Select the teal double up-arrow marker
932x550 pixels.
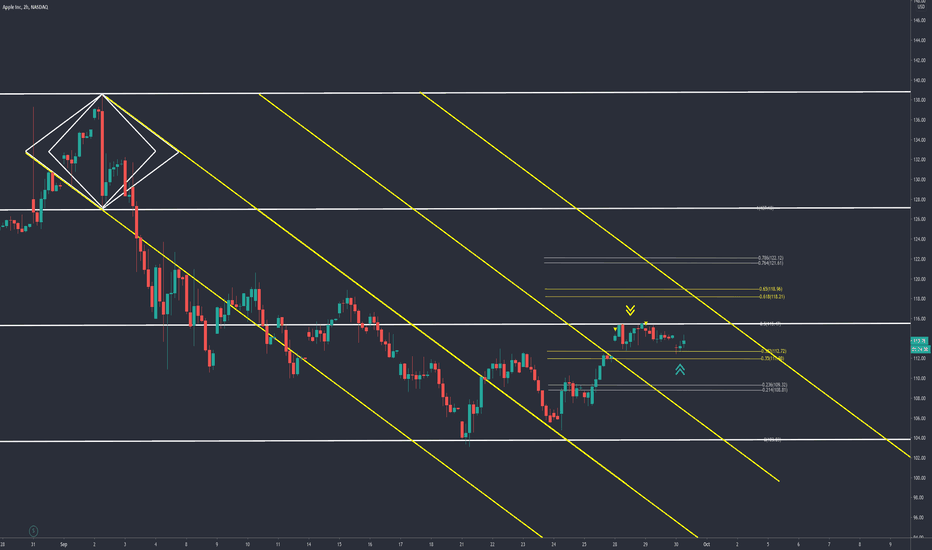pos(680,370)
